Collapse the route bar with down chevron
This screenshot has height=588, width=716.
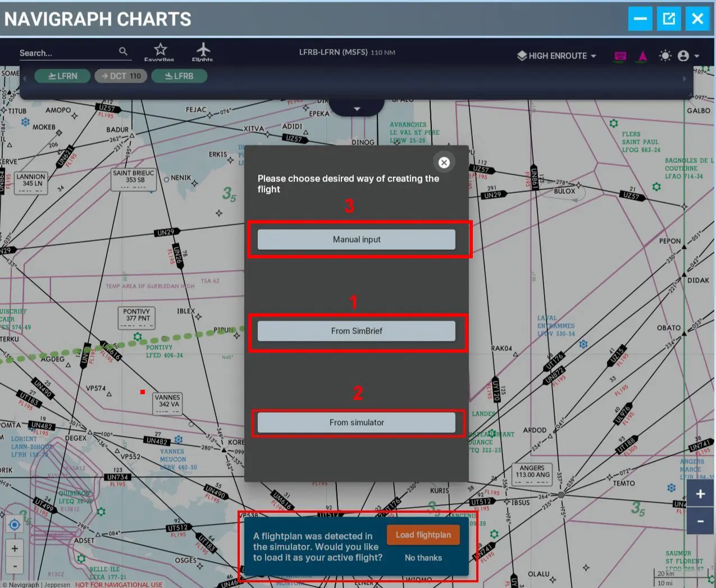357,108
